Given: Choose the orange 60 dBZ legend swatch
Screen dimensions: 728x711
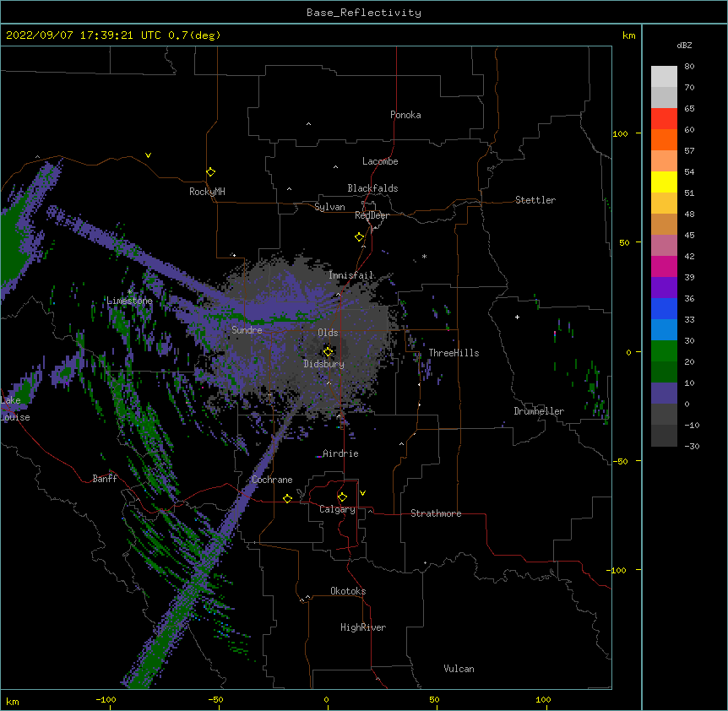Looking at the screenshot, I should pyautogui.click(x=664, y=139).
